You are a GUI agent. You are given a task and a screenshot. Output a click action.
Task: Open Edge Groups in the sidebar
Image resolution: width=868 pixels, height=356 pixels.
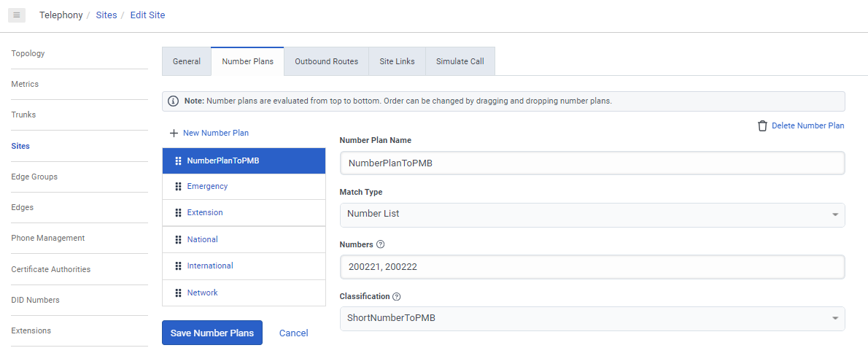[34, 177]
